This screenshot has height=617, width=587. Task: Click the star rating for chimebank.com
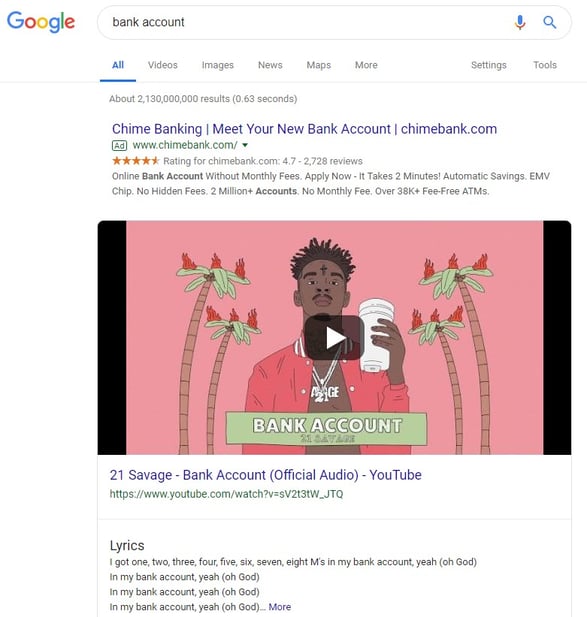(x=135, y=161)
